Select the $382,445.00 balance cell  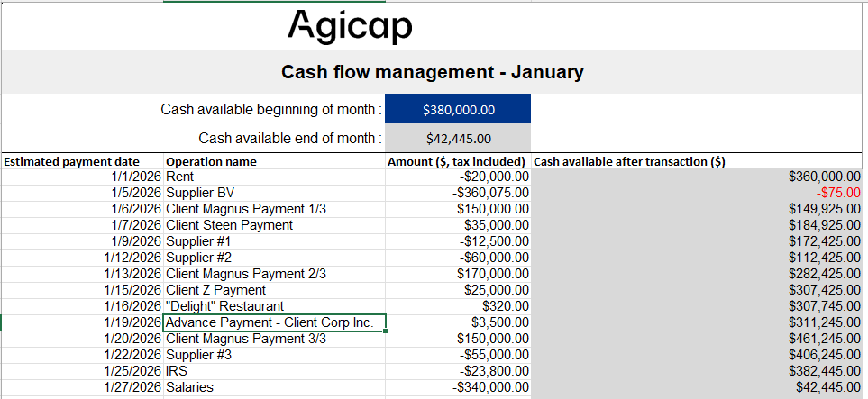click(x=697, y=371)
